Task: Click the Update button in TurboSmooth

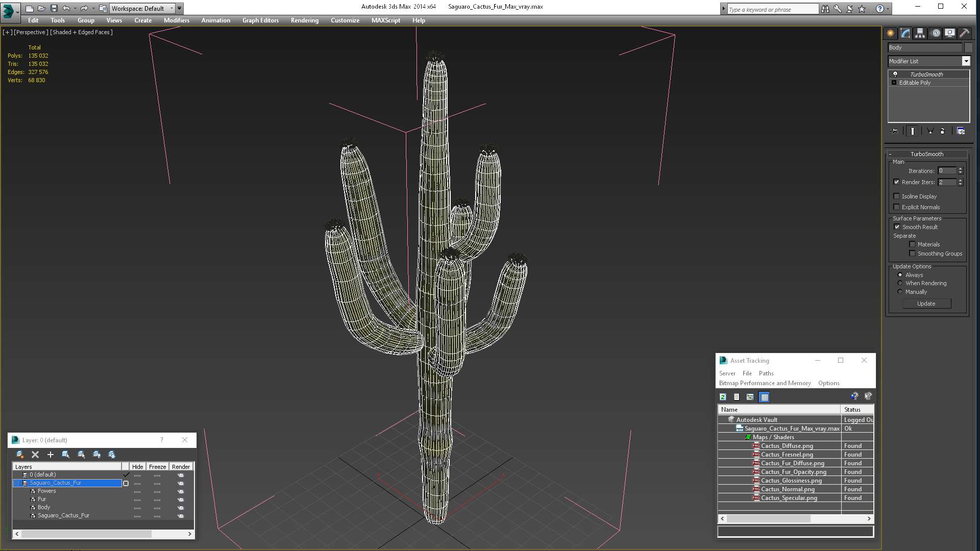Action: [926, 304]
